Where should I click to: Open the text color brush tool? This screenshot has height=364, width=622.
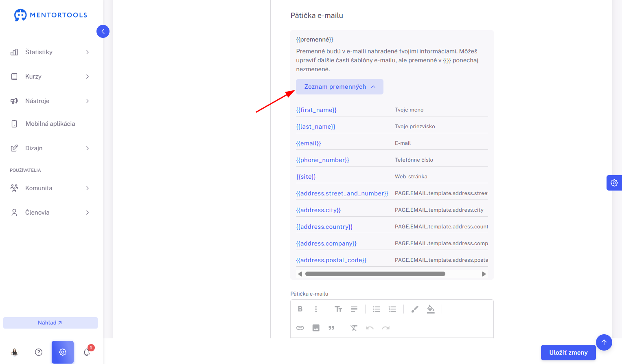[x=415, y=309]
